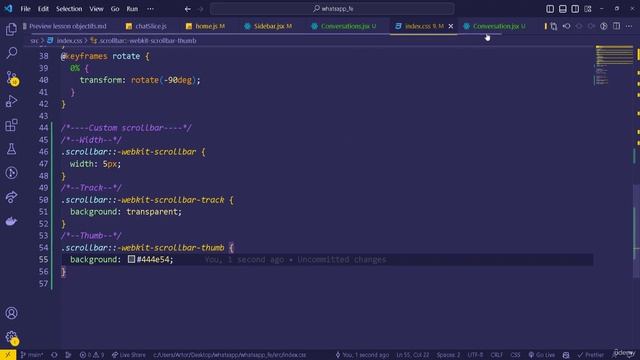Toggle the bottom panel layout icon

562,9
